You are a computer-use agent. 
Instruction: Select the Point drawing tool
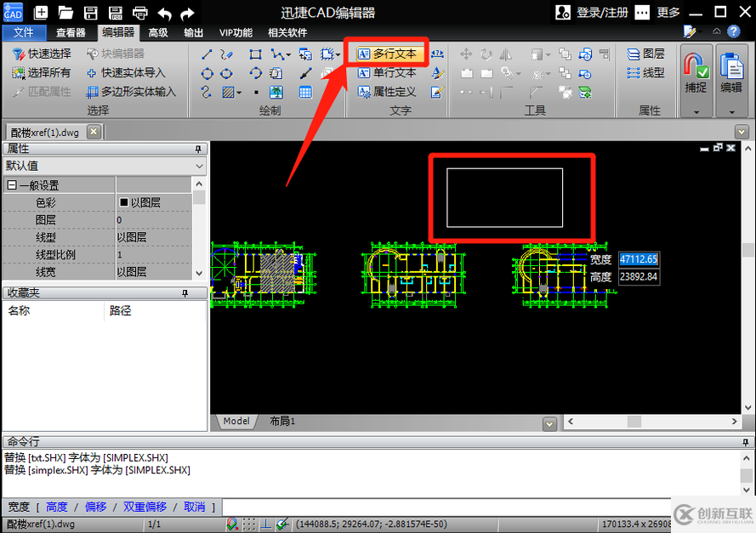tap(256, 92)
